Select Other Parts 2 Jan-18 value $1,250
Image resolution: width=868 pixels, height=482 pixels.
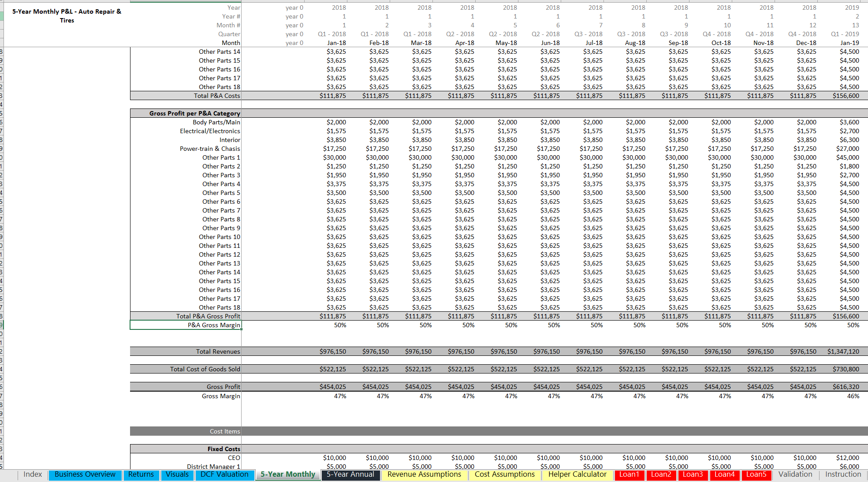(x=336, y=166)
